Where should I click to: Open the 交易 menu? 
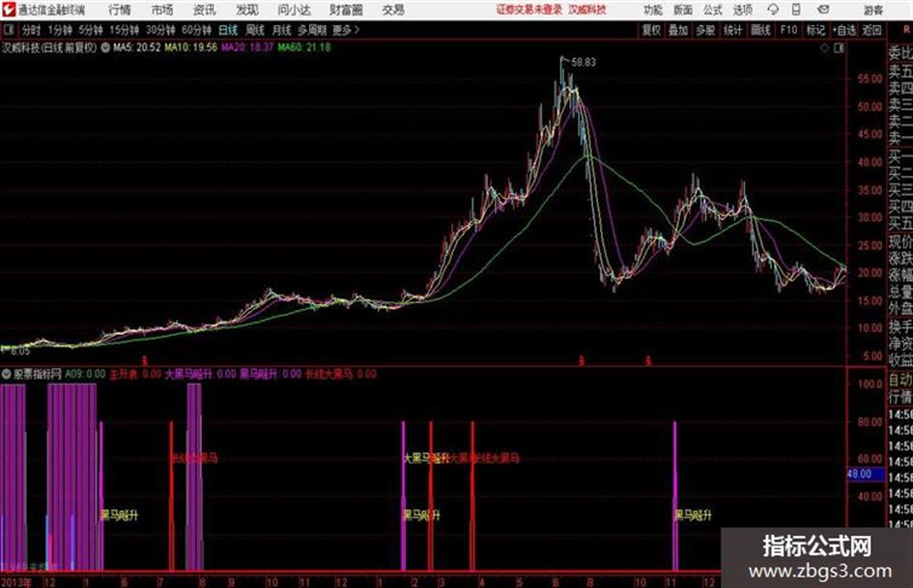point(393,10)
